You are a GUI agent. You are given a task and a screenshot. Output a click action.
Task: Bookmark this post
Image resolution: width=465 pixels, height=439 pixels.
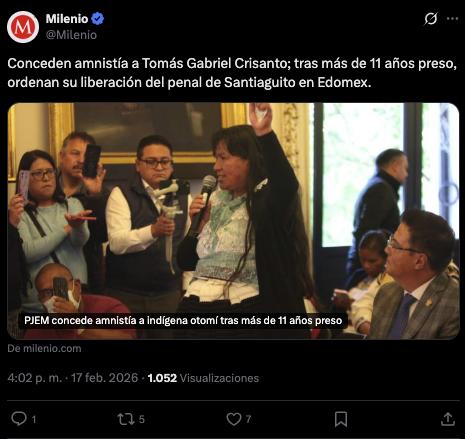341,419
